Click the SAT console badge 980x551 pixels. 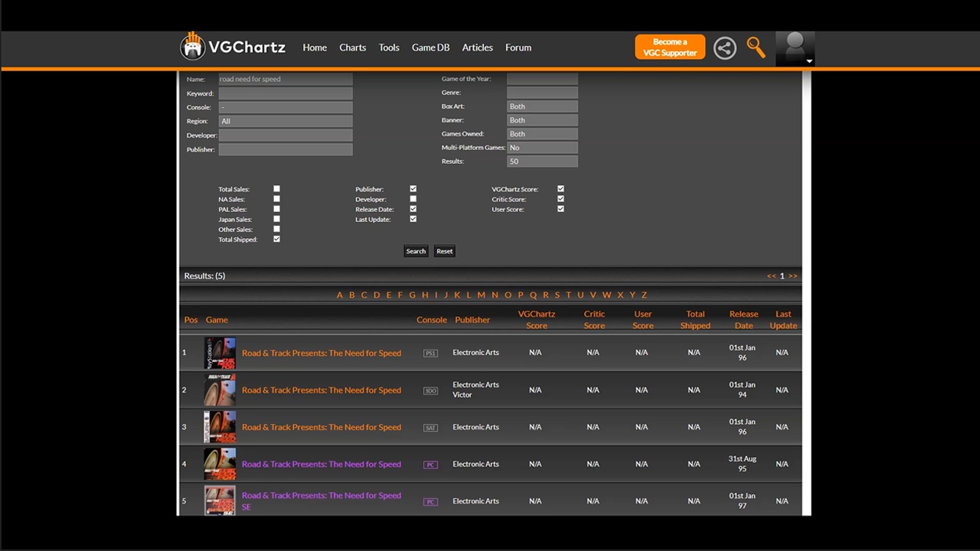pyautogui.click(x=430, y=428)
